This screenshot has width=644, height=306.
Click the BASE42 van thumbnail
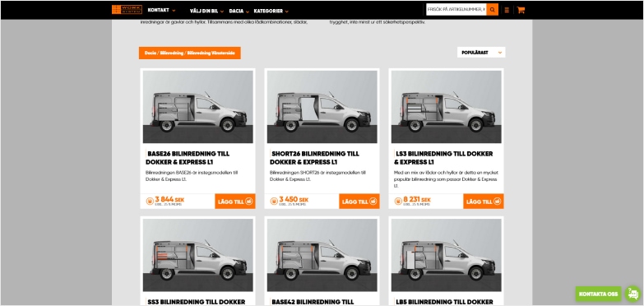[x=322, y=255]
